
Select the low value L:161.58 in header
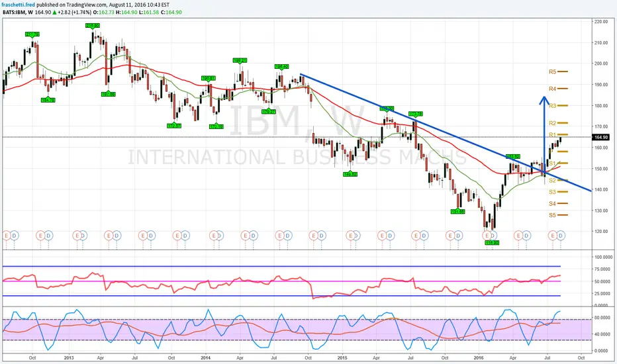pyautogui.click(x=149, y=12)
